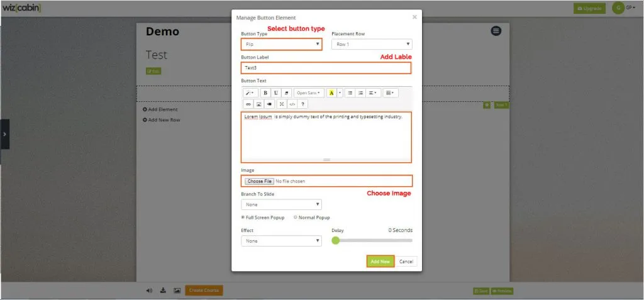This screenshot has height=300, width=644.
Task: Click the 0 Seconds delay value
Action: pos(401,230)
